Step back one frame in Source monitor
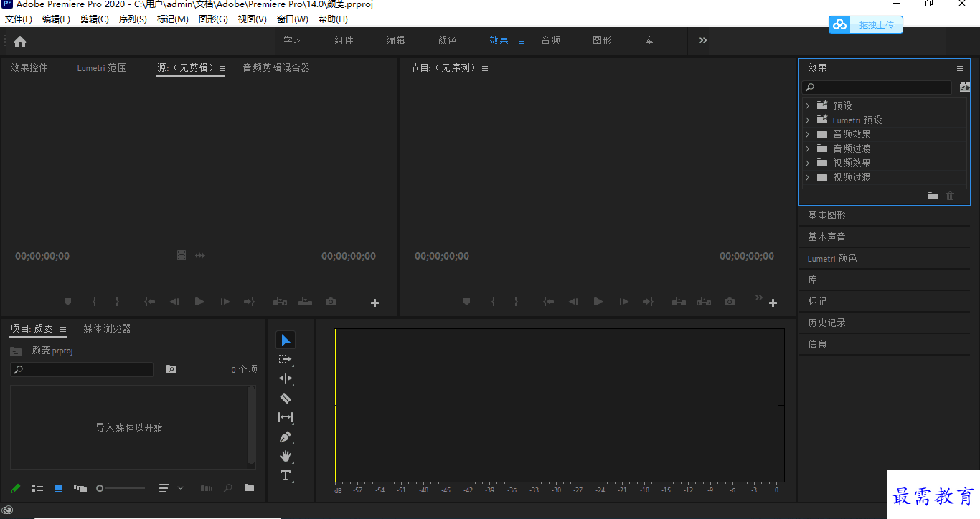This screenshot has width=980, height=519. [x=174, y=302]
